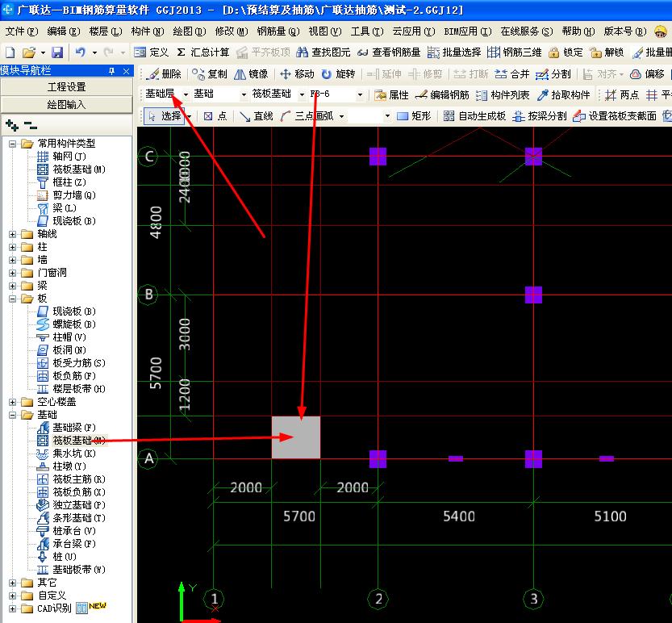Open 钢筋三维 3D rebar view
672x623 pixels.
[x=515, y=52]
